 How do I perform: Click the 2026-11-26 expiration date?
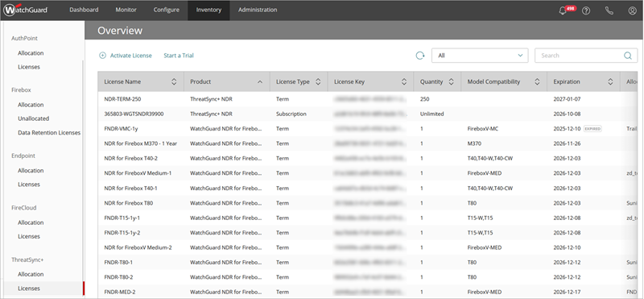pyautogui.click(x=567, y=143)
